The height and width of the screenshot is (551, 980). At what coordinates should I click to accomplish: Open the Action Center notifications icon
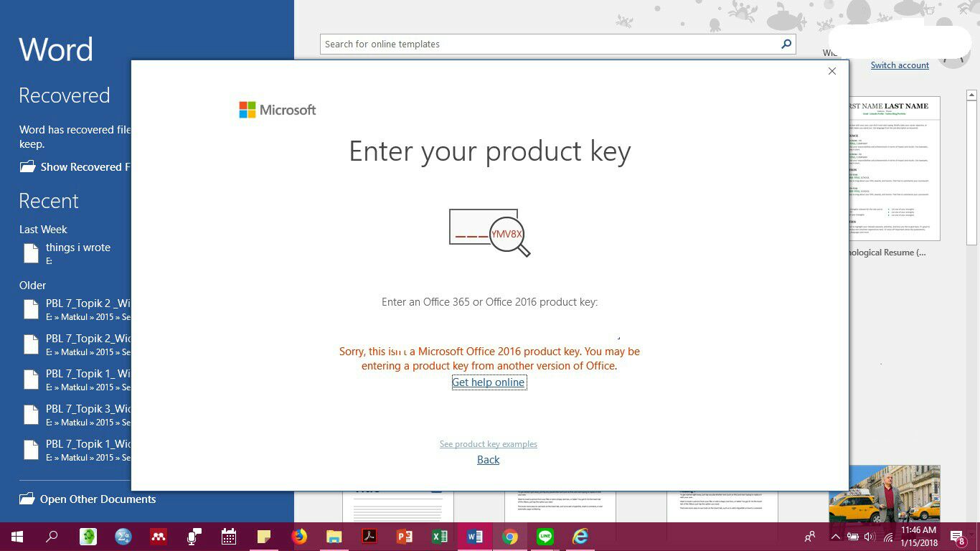pyautogui.click(x=958, y=537)
